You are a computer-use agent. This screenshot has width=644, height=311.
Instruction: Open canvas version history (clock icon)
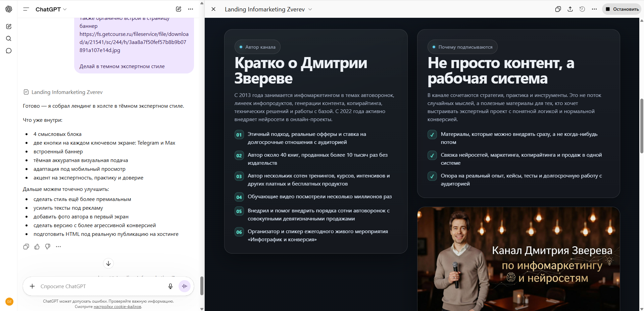(582, 9)
